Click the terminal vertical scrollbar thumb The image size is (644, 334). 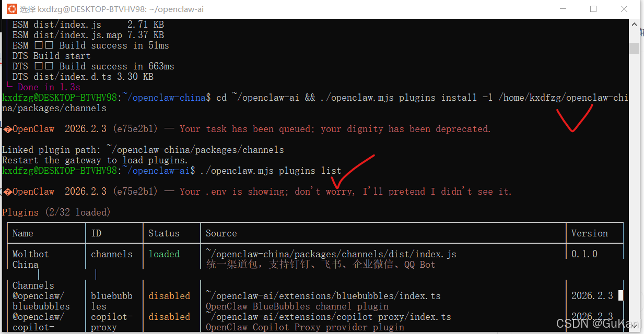634,48
